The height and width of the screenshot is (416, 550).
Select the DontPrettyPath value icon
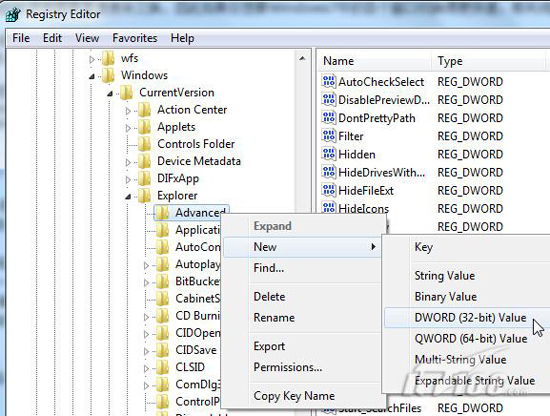[x=329, y=118]
